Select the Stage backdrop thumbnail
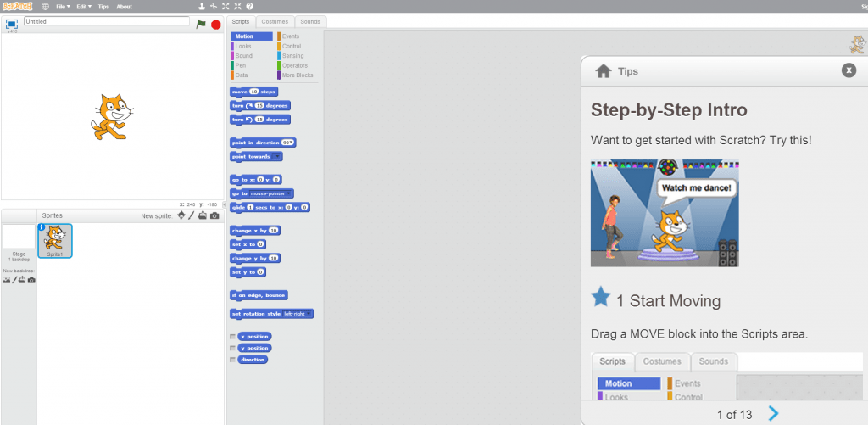The image size is (868, 425). point(19,238)
